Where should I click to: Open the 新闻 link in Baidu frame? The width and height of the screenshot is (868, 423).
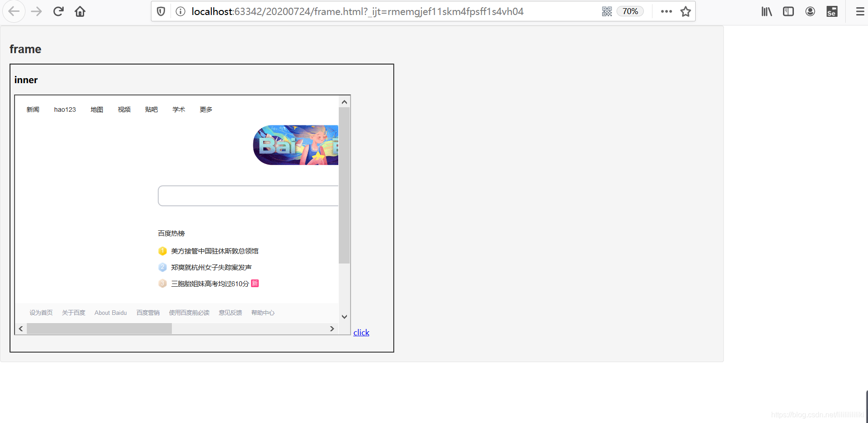(x=33, y=109)
